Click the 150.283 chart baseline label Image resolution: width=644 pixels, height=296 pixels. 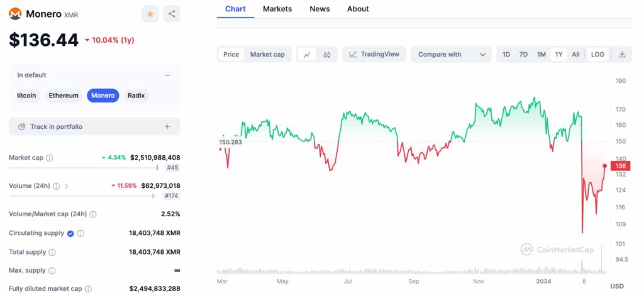pyautogui.click(x=230, y=142)
